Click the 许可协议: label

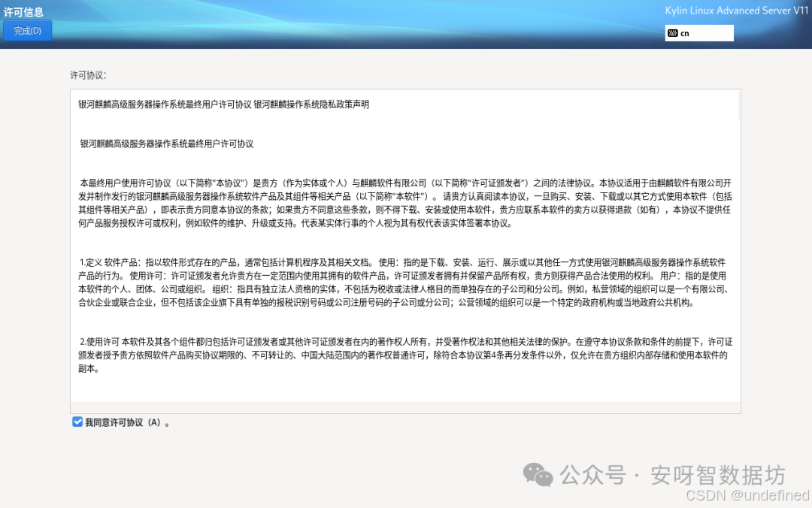click(x=88, y=75)
